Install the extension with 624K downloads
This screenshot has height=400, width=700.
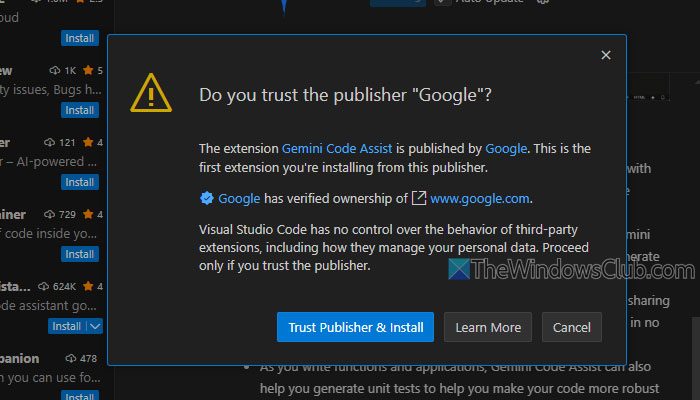(67, 326)
